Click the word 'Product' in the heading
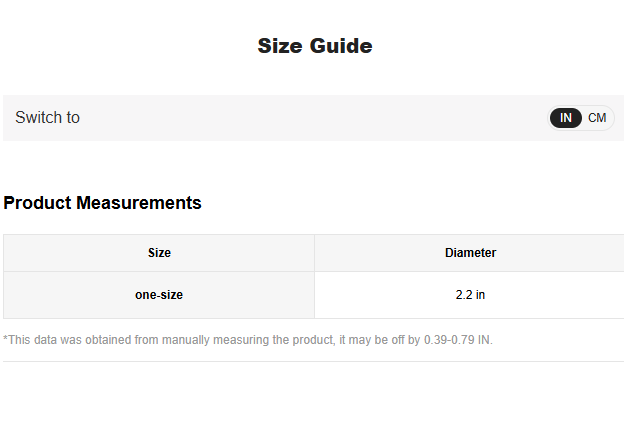 pyautogui.click(x=36, y=203)
